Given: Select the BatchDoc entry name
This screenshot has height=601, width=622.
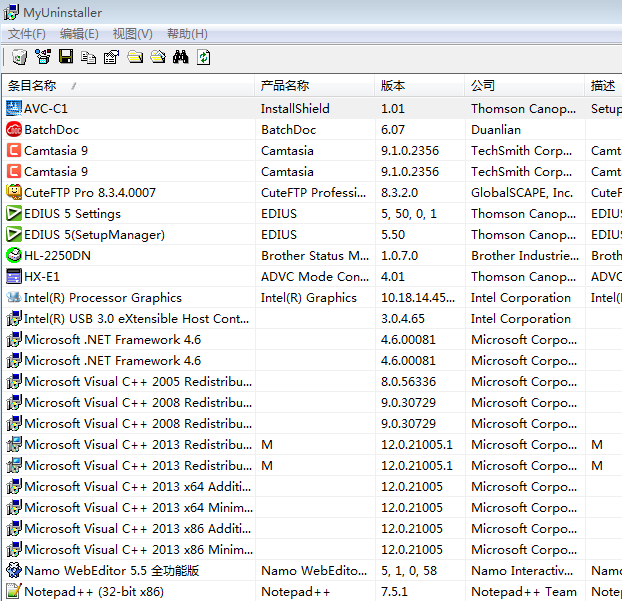Looking at the screenshot, I should 52,130.
